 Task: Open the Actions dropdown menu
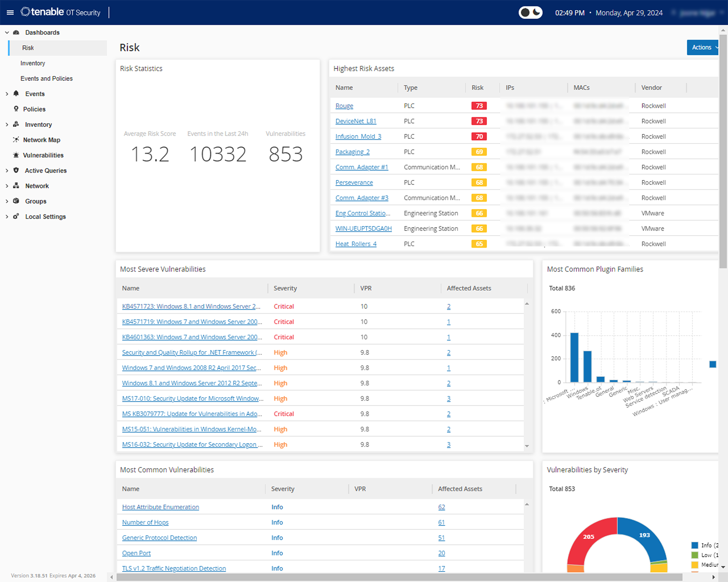click(x=703, y=47)
